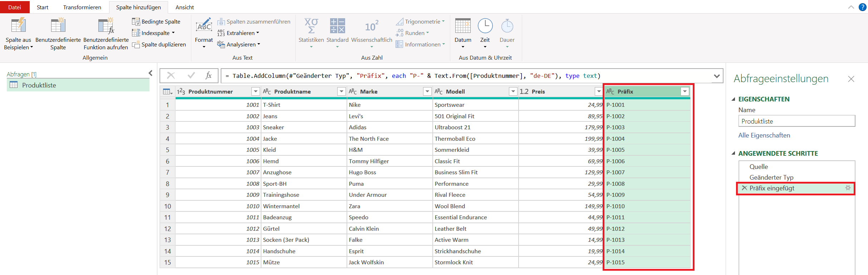The image size is (868, 275).
Task: Click Spalten zusammenführen
Action: pyautogui.click(x=254, y=21)
